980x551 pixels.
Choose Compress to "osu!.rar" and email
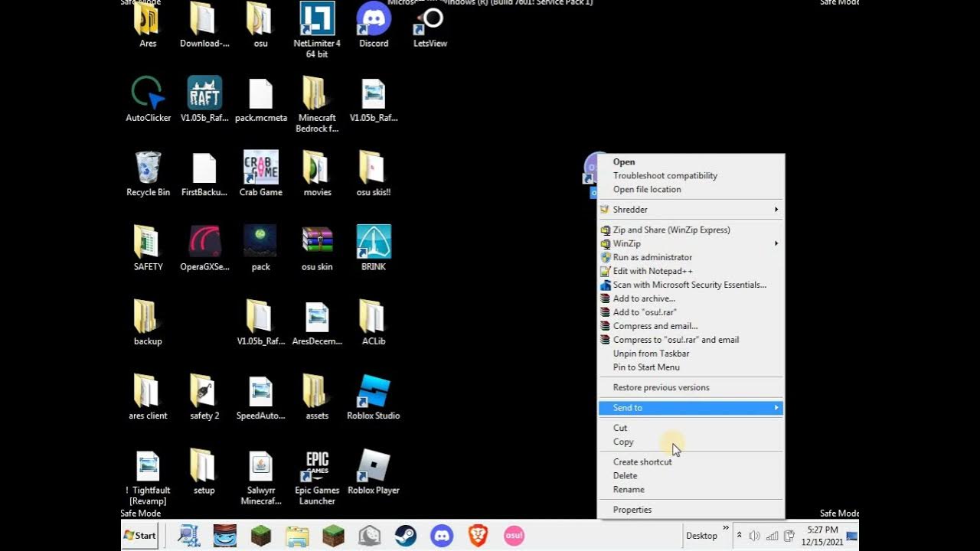coord(676,340)
